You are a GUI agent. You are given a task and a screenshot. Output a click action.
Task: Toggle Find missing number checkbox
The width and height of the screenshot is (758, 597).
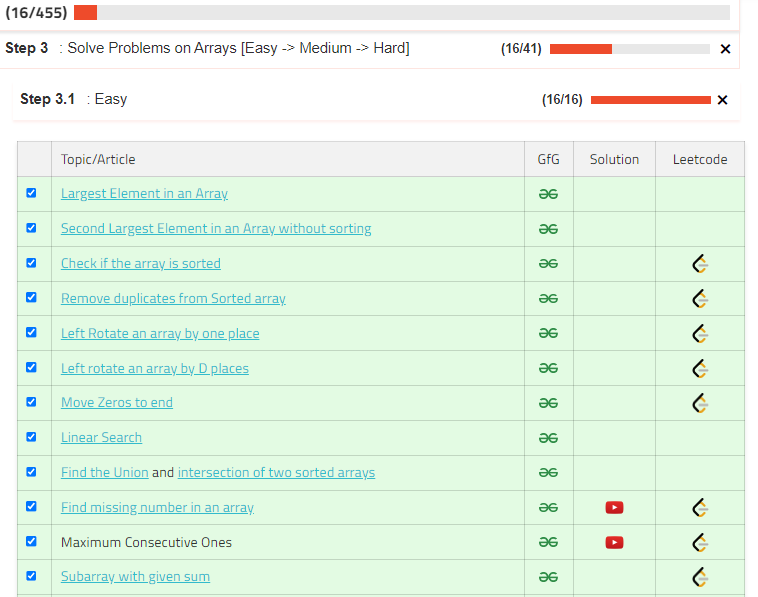(31, 506)
